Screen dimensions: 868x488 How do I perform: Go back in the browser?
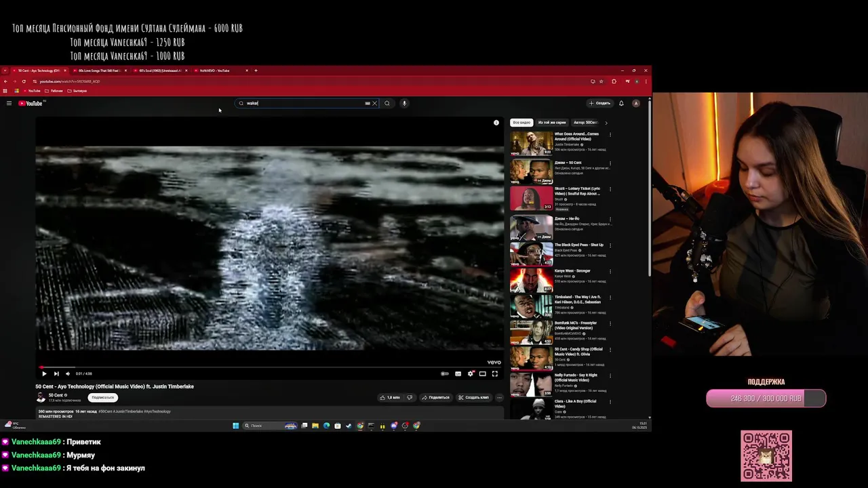5,81
